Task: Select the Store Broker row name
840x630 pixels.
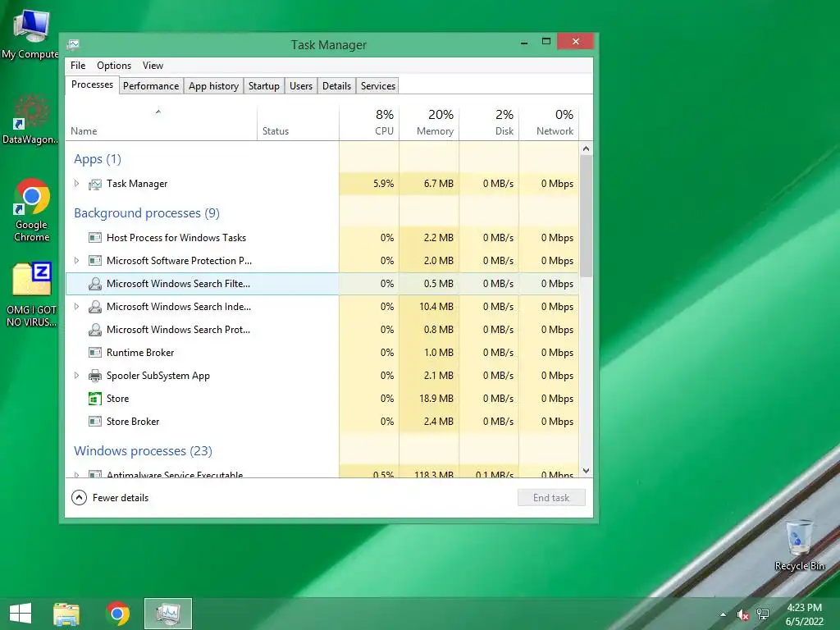Action: (133, 422)
